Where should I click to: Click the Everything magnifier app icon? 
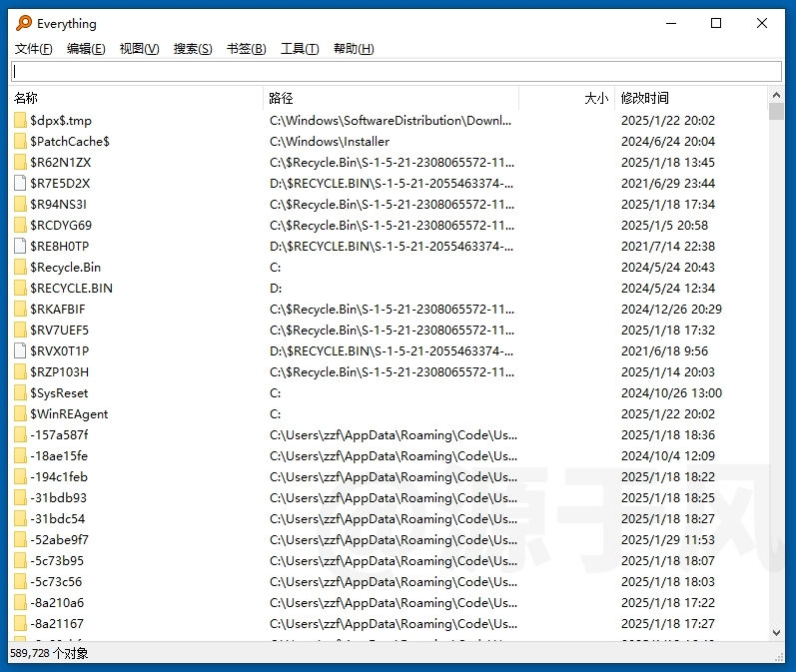tap(23, 23)
